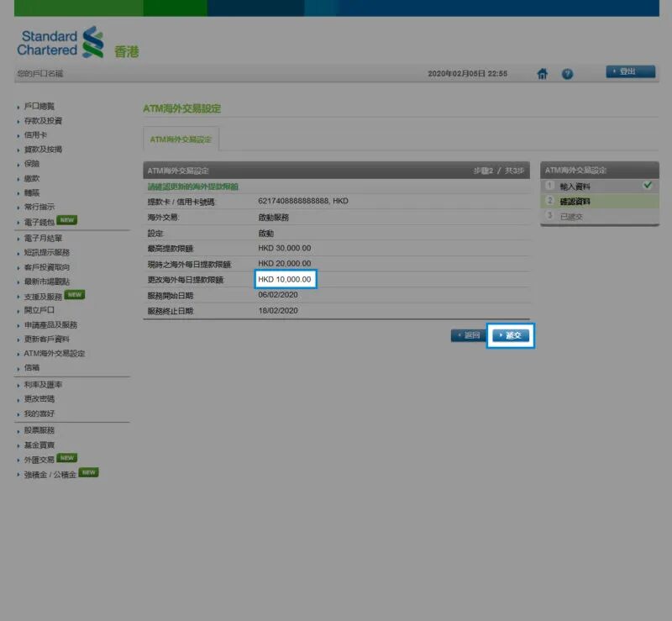Viewport: 672px width, 621px height.
Task: Expand 戶口總覽 in the sidebar
Action: tap(39, 107)
